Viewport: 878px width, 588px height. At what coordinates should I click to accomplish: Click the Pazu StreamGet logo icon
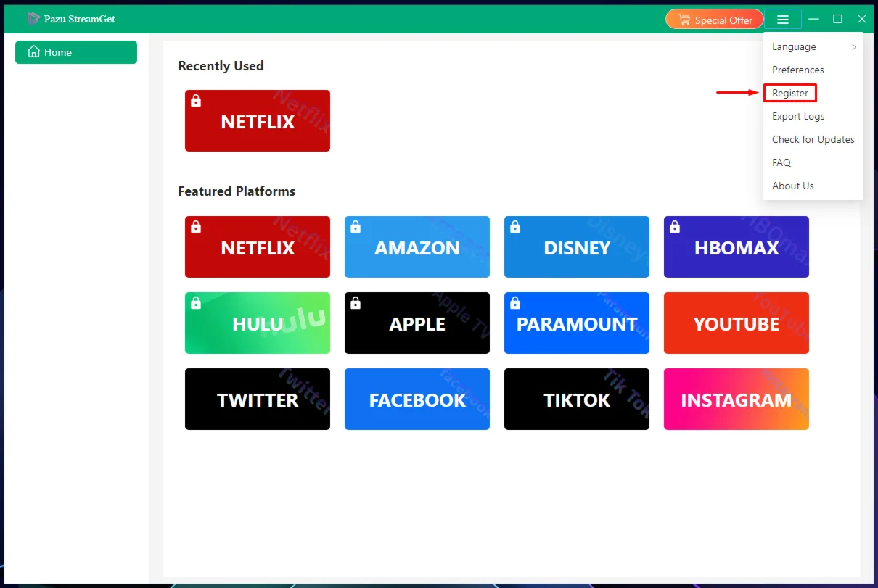click(33, 19)
